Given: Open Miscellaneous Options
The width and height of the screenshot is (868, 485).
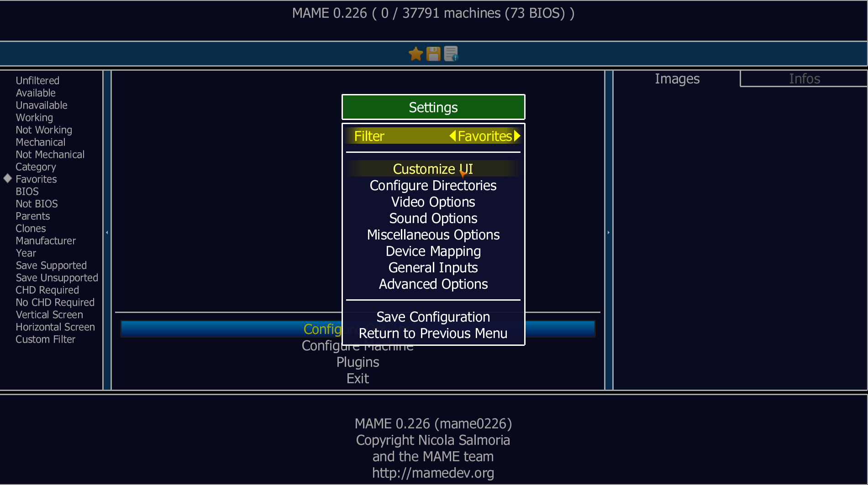Looking at the screenshot, I should [433, 235].
